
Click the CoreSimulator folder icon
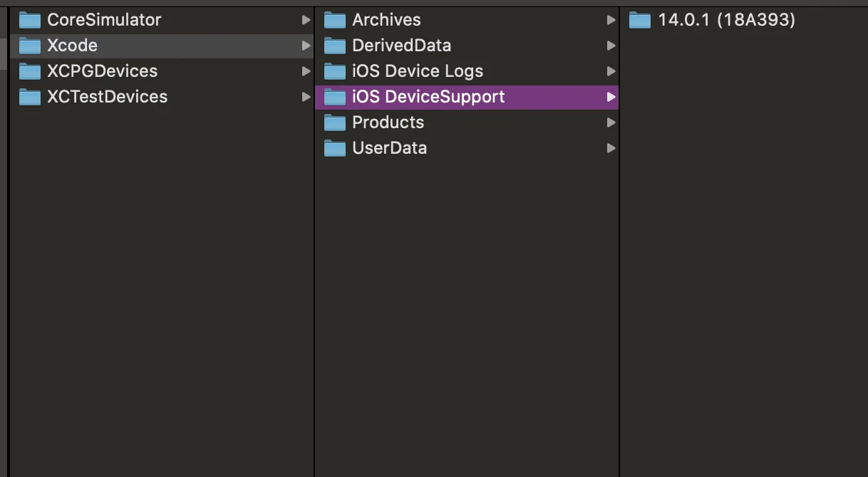(29, 20)
